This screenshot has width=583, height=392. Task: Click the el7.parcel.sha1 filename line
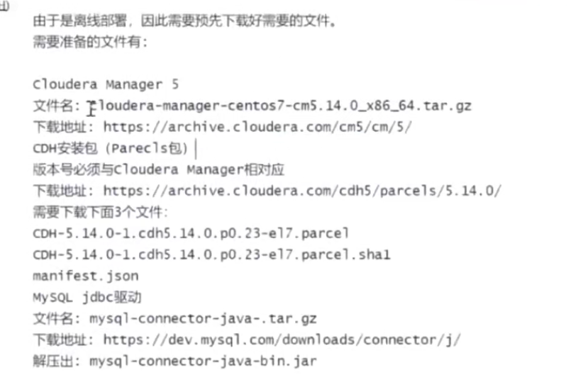pos(211,255)
